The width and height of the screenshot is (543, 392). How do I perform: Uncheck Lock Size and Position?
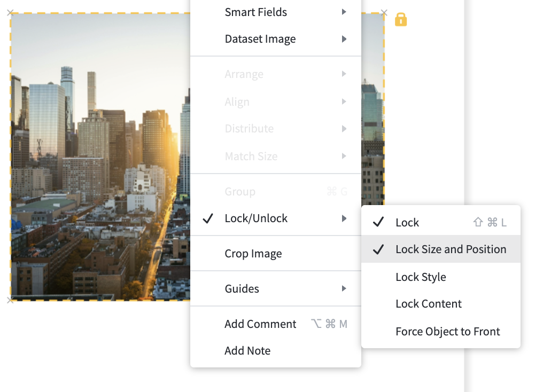click(x=441, y=249)
